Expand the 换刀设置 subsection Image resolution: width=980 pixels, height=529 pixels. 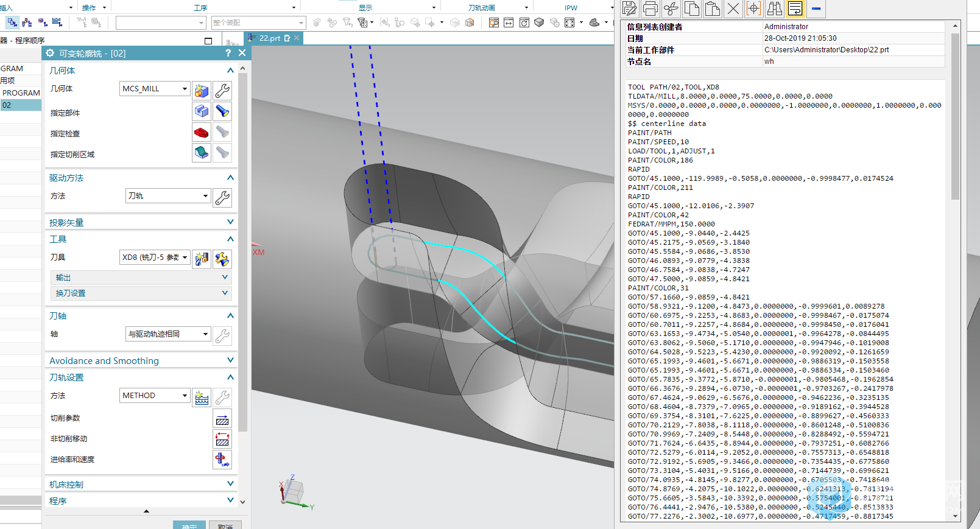point(225,293)
